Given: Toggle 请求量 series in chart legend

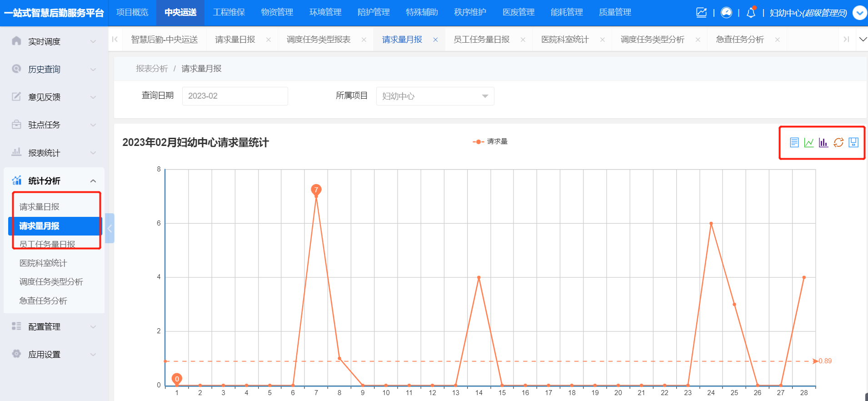Looking at the screenshot, I should tap(490, 142).
